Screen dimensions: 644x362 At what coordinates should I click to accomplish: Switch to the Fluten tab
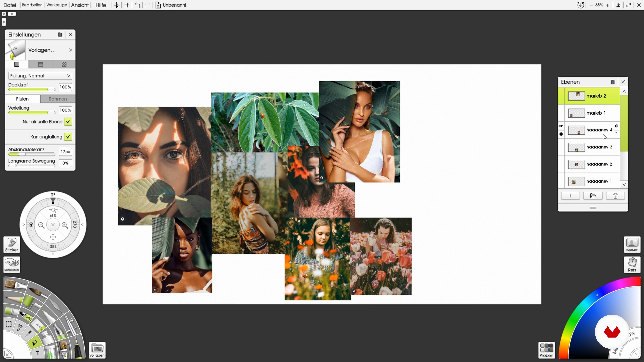[22, 99]
